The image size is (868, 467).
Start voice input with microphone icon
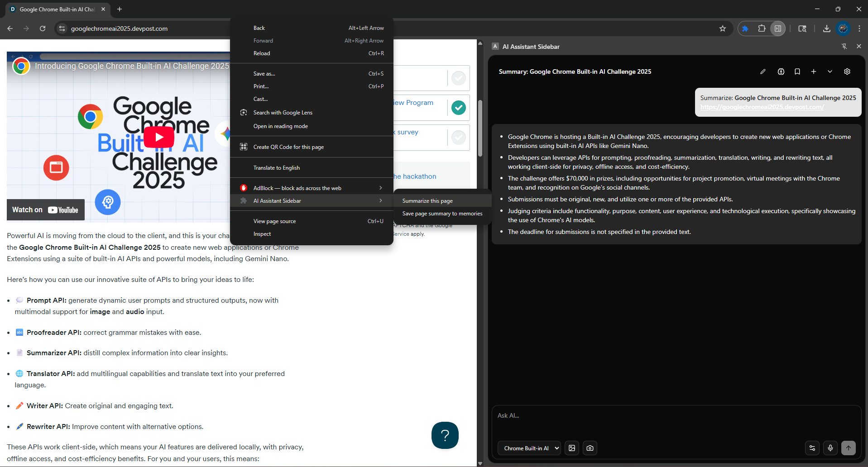[830, 448]
